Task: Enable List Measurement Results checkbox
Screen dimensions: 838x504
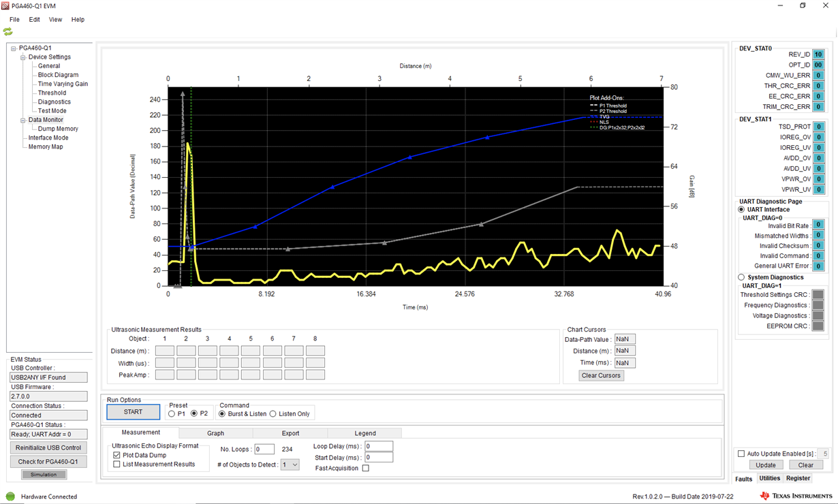Action: pyautogui.click(x=117, y=464)
